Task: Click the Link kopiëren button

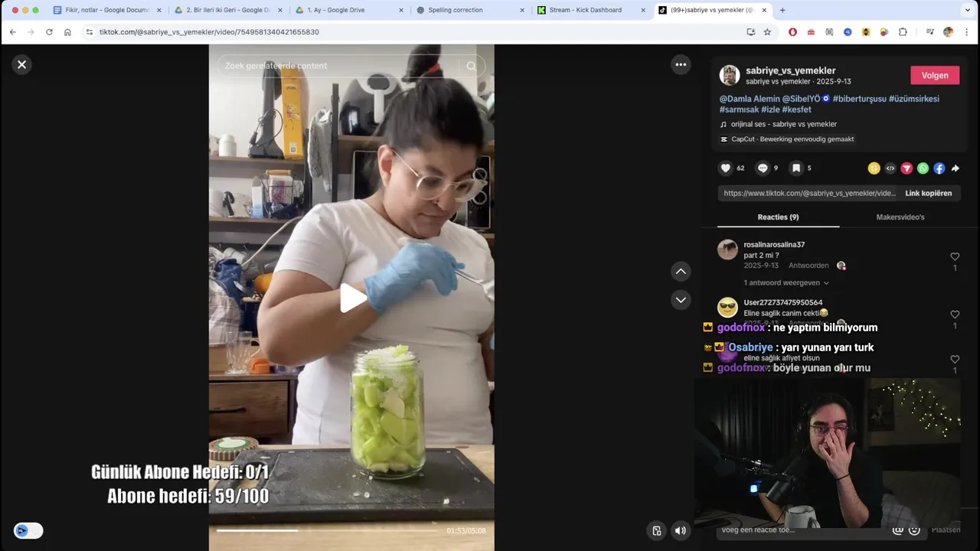Action: point(928,194)
